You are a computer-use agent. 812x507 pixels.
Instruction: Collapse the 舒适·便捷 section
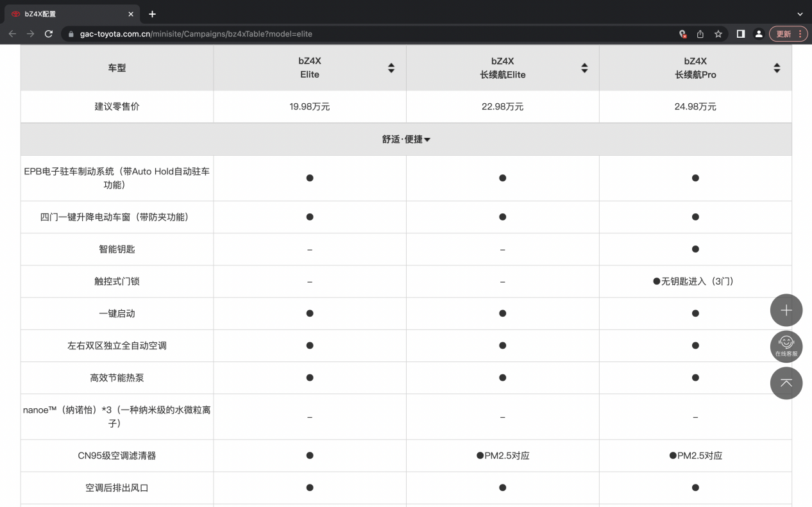(406, 139)
